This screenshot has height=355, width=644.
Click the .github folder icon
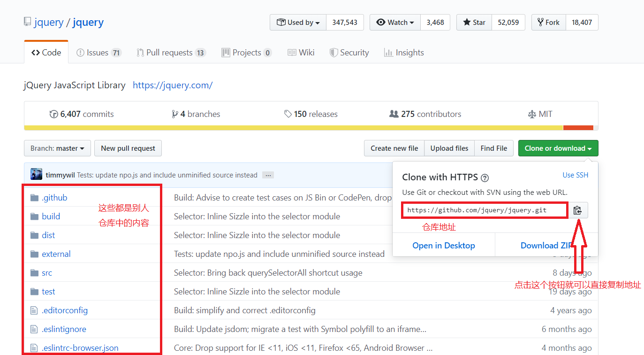pos(34,198)
